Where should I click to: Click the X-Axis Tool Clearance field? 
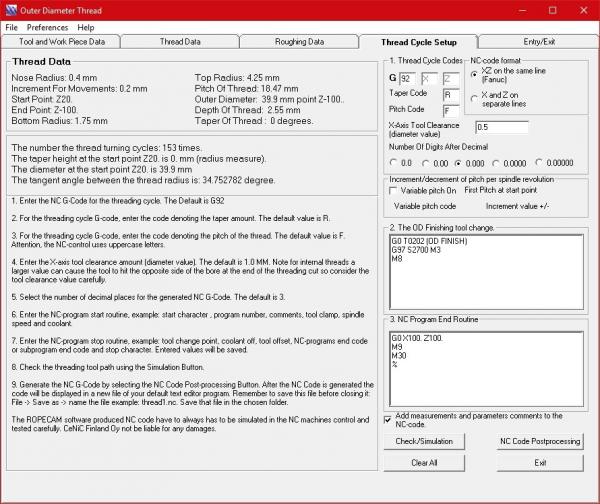(x=500, y=127)
